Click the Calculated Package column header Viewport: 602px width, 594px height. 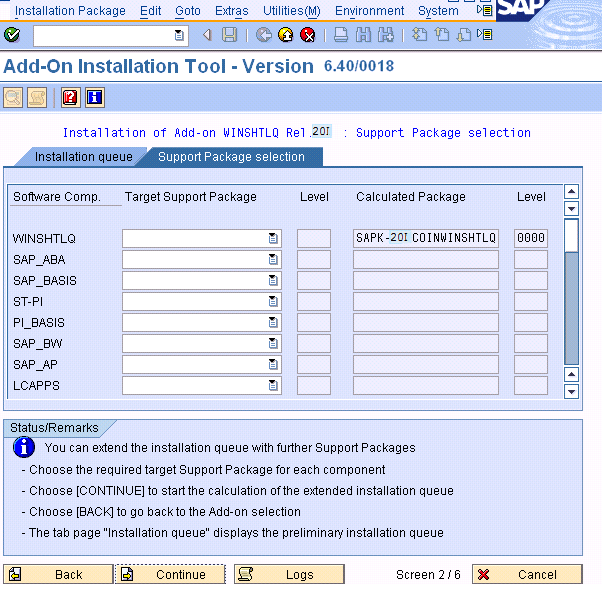coord(410,197)
